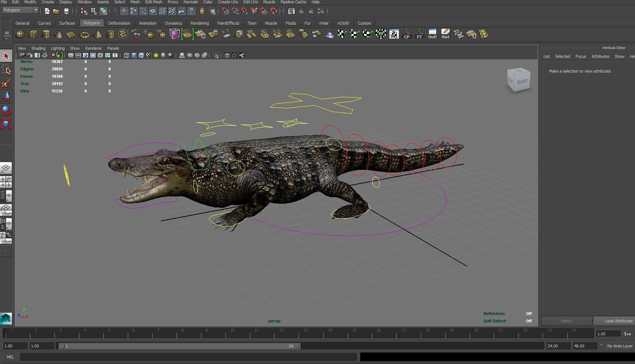635x364 pixels.
Task: Click the Open Scene folder icon
Action: pos(56,11)
